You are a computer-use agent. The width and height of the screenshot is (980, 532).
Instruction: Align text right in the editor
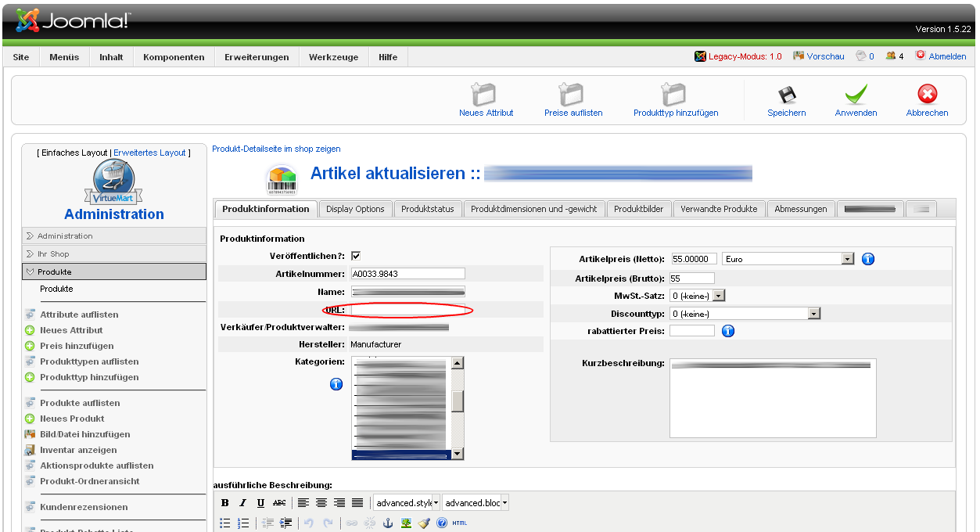339,503
